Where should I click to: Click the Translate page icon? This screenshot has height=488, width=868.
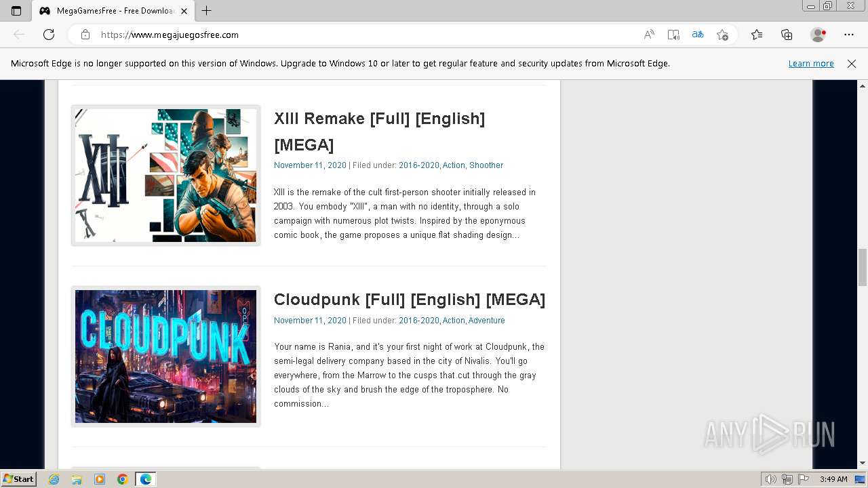(x=698, y=35)
